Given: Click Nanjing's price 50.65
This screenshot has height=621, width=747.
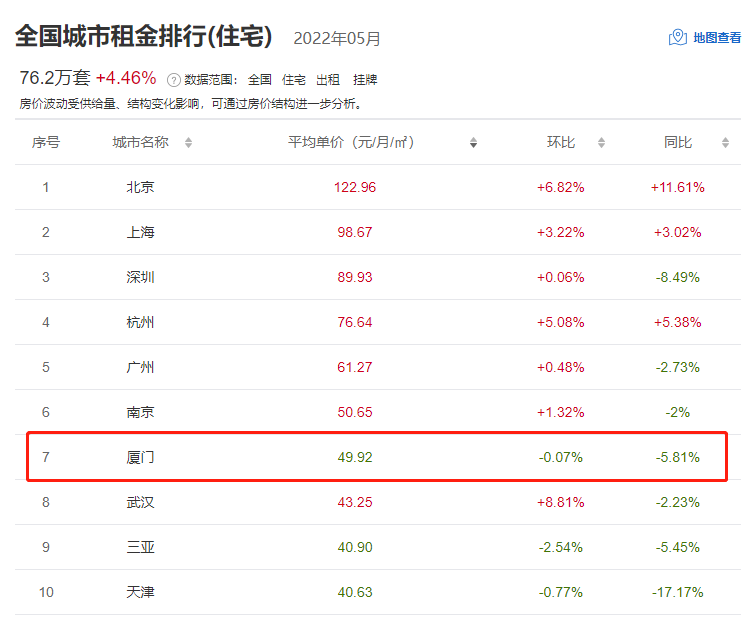Looking at the screenshot, I should click(355, 412).
